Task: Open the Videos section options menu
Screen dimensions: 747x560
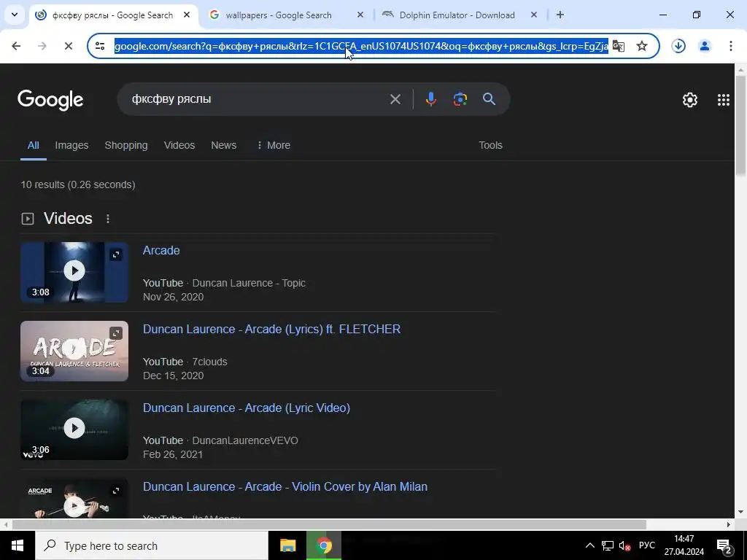Action: tap(108, 219)
